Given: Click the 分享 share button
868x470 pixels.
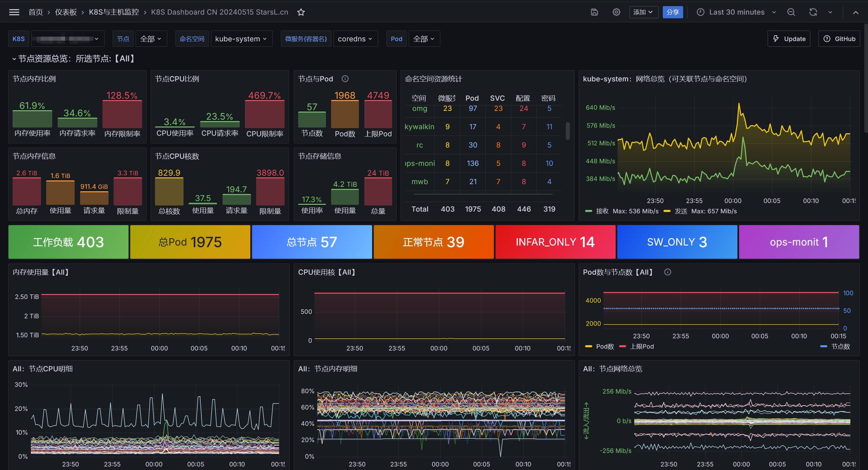Looking at the screenshot, I should coord(672,12).
